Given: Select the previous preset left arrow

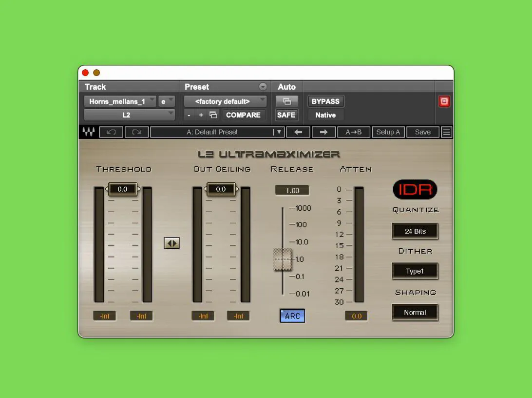Looking at the screenshot, I should (x=298, y=132).
